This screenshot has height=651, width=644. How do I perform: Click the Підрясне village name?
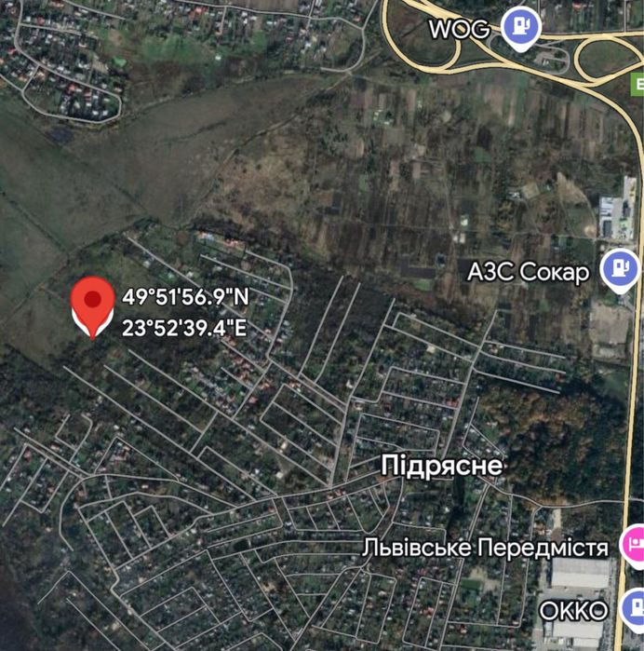pyautogui.click(x=442, y=465)
